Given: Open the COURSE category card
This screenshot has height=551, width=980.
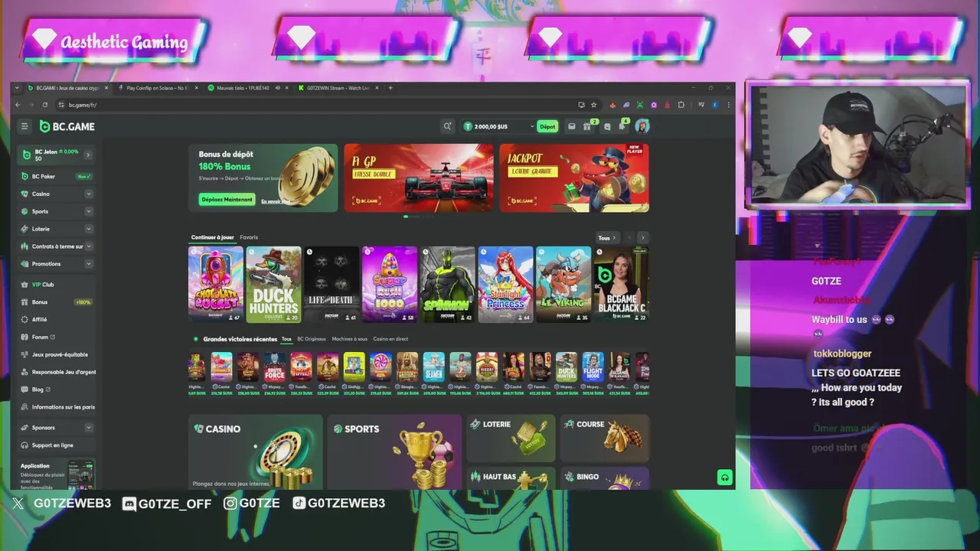Looking at the screenshot, I should pos(605,438).
